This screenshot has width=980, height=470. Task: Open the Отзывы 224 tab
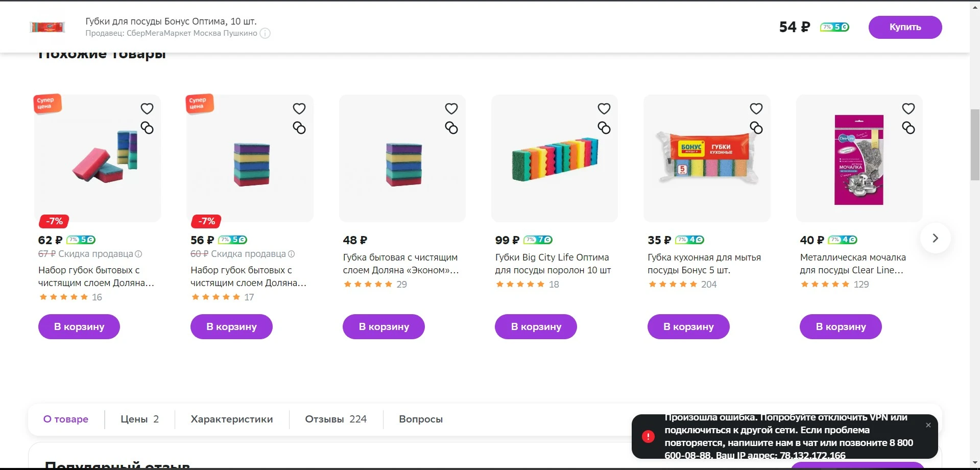pyautogui.click(x=336, y=419)
